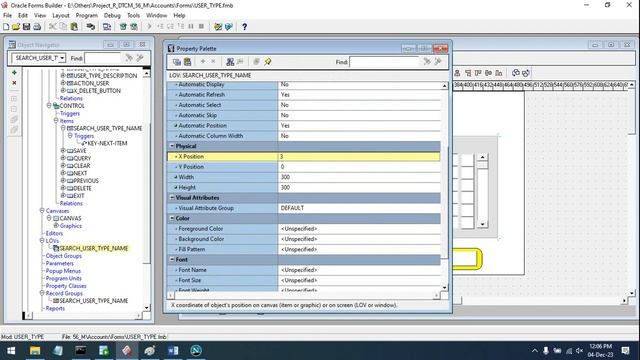Select the KEY-NEXT-ITEM trigger
The height and width of the screenshot is (360, 640).
click(107, 143)
